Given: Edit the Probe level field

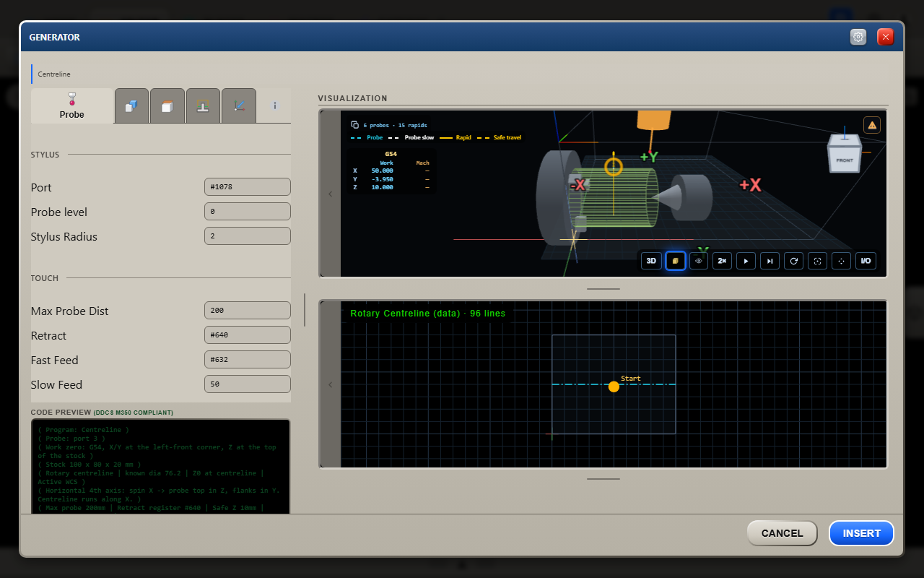Looking at the screenshot, I should pyautogui.click(x=248, y=212).
